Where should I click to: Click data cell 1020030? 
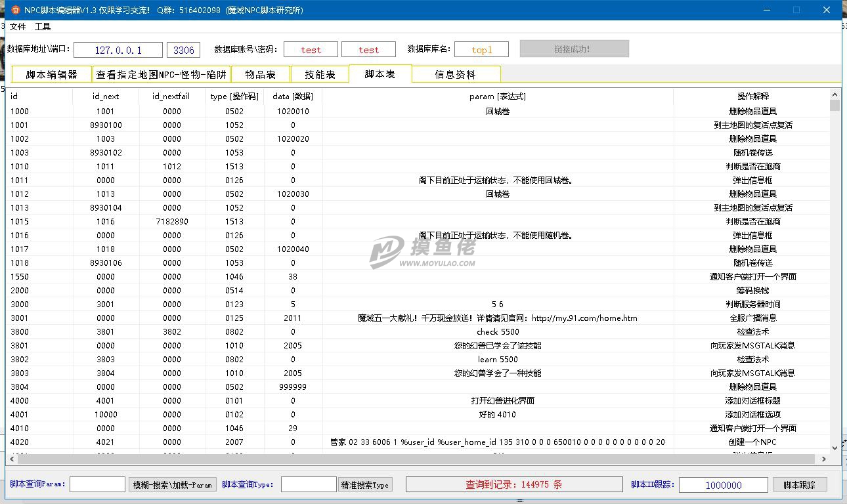tap(293, 194)
